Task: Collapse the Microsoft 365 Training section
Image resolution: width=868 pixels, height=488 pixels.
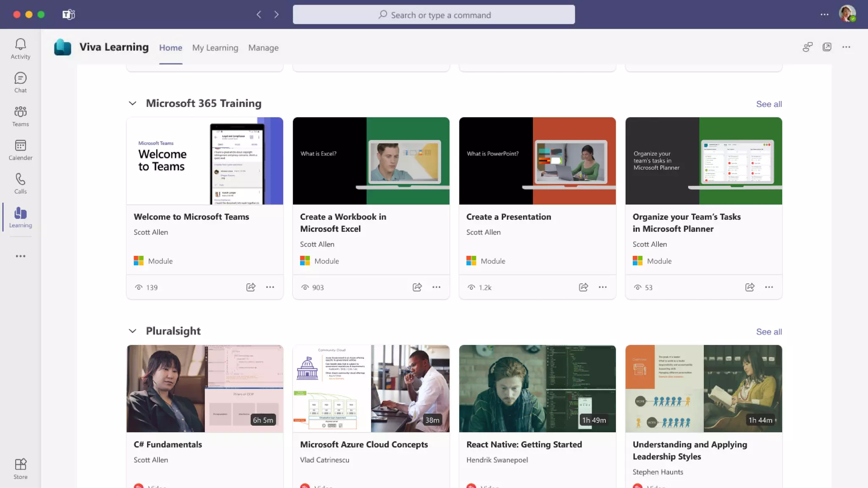Action: pos(133,103)
